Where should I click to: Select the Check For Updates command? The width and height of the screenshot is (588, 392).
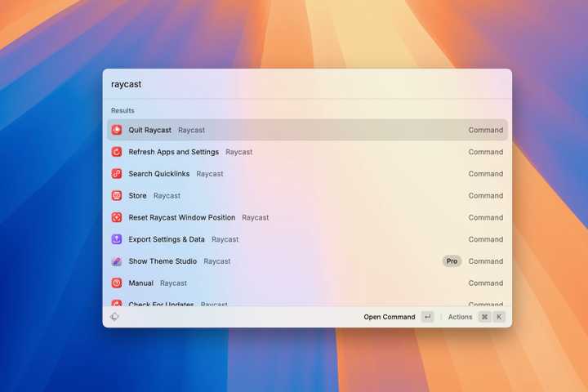(x=162, y=303)
